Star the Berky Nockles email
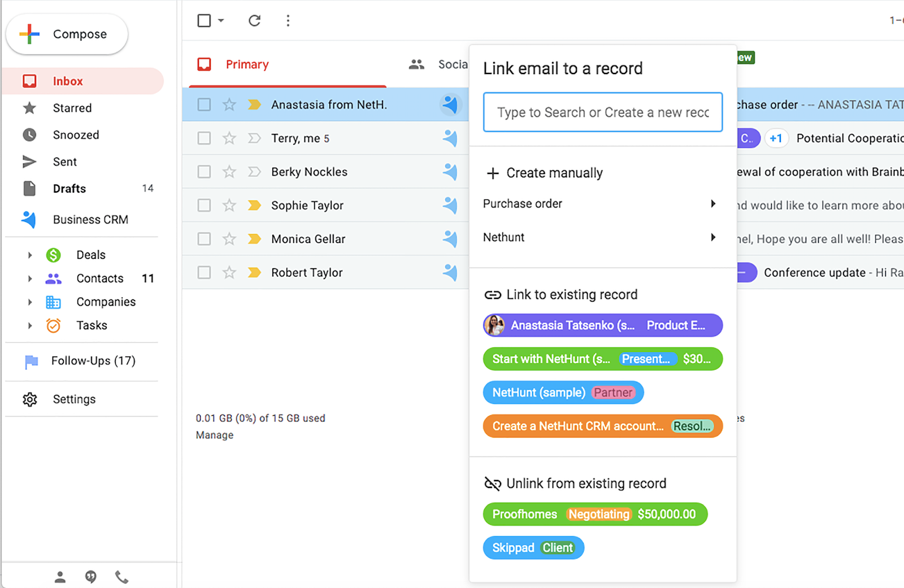 click(229, 172)
